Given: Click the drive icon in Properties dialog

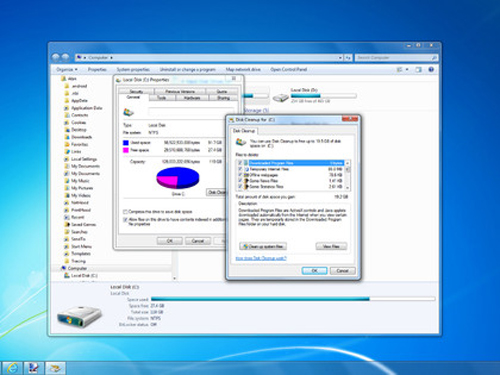Looking at the screenshot, I should tap(129, 112).
